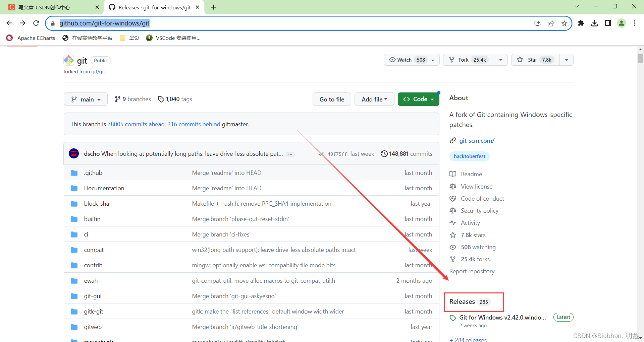Open the Extensions puzzle icon
644x342 pixels.
pyautogui.click(x=581, y=23)
